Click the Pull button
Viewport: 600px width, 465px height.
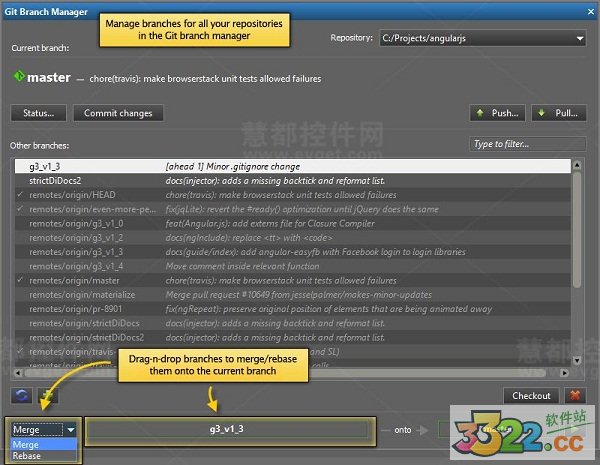click(559, 113)
